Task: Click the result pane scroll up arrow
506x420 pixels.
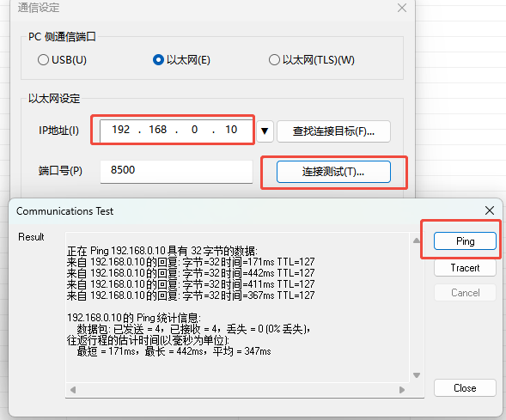Action: [x=417, y=240]
